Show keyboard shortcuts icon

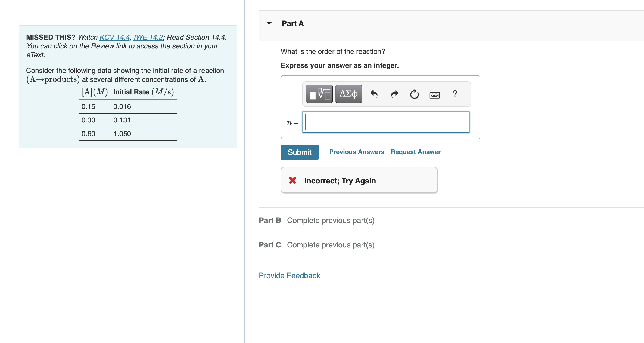click(x=434, y=95)
